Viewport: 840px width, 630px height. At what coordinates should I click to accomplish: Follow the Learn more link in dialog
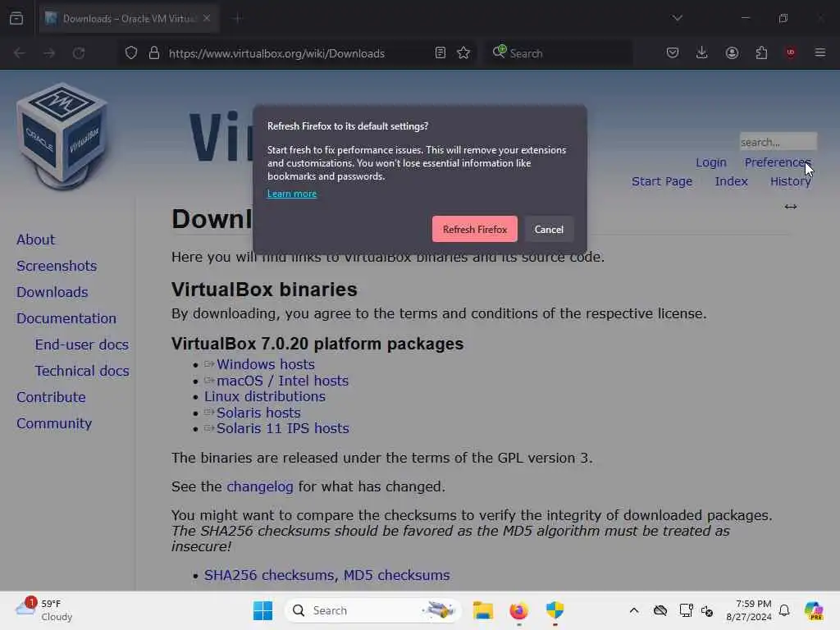tap(292, 194)
